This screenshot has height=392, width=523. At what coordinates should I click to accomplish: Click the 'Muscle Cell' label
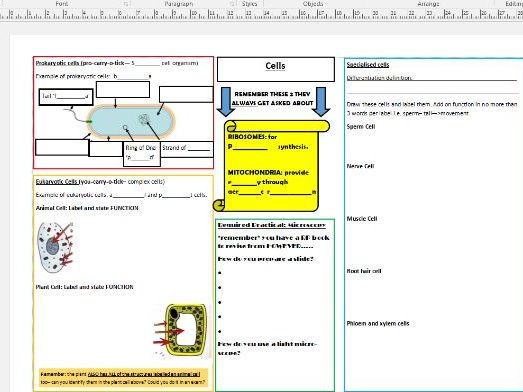point(362,219)
